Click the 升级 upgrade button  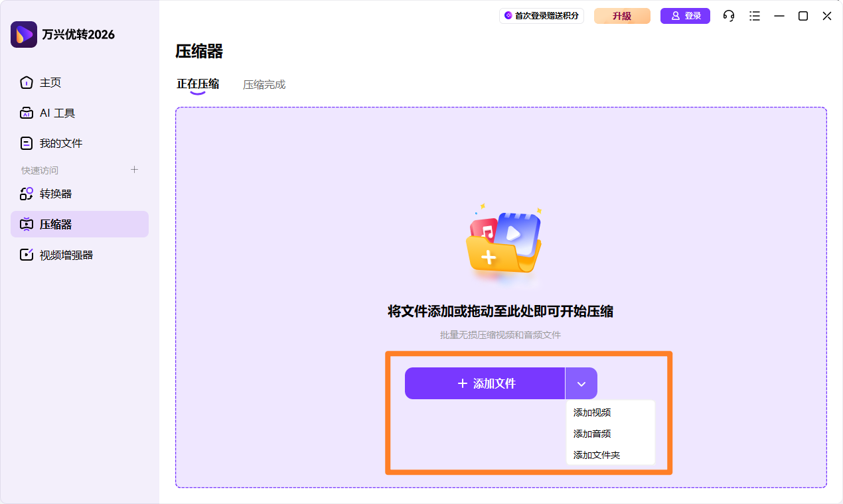[x=622, y=16]
